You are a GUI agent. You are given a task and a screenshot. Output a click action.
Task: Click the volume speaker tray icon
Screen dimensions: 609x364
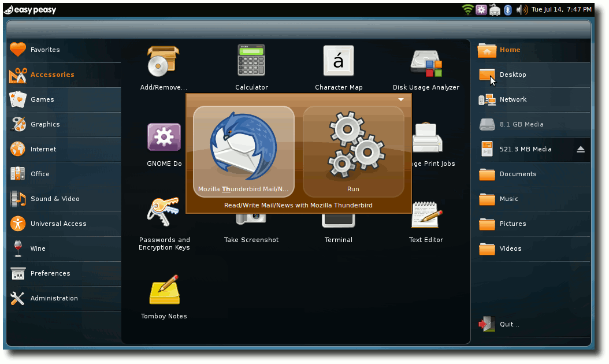pos(522,10)
